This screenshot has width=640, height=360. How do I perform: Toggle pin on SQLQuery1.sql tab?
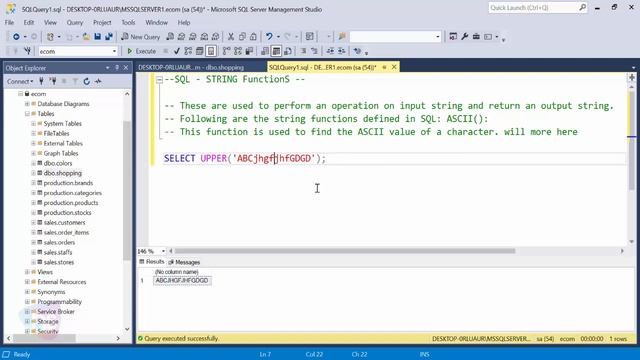[384, 67]
